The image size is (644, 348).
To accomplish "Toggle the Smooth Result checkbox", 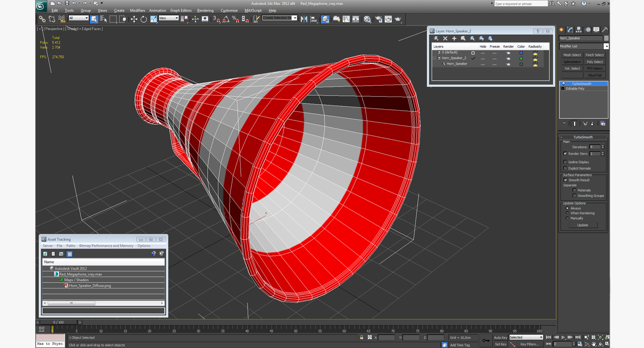I will [x=565, y=180].
